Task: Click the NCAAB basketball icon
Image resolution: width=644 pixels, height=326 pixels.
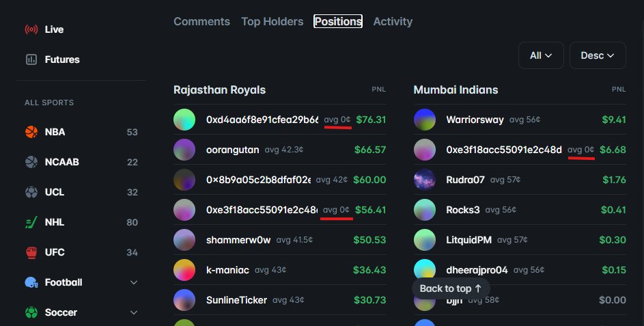Action: tap(31, 162)
